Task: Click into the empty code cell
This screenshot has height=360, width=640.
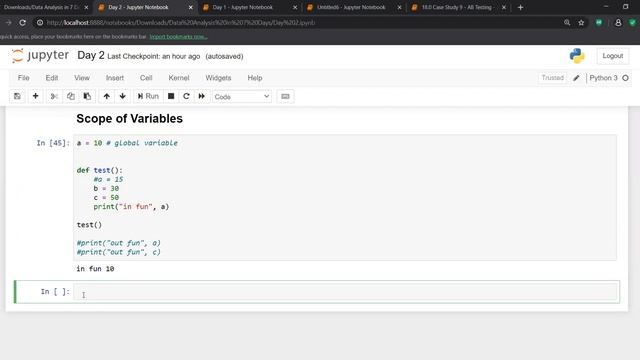Action: 345,292
